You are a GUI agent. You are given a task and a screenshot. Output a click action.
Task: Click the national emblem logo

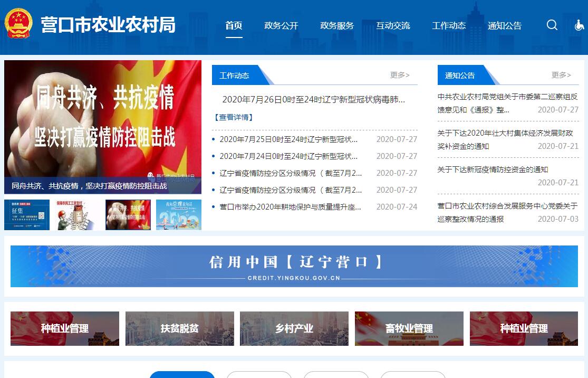click(x=18, y=24)
